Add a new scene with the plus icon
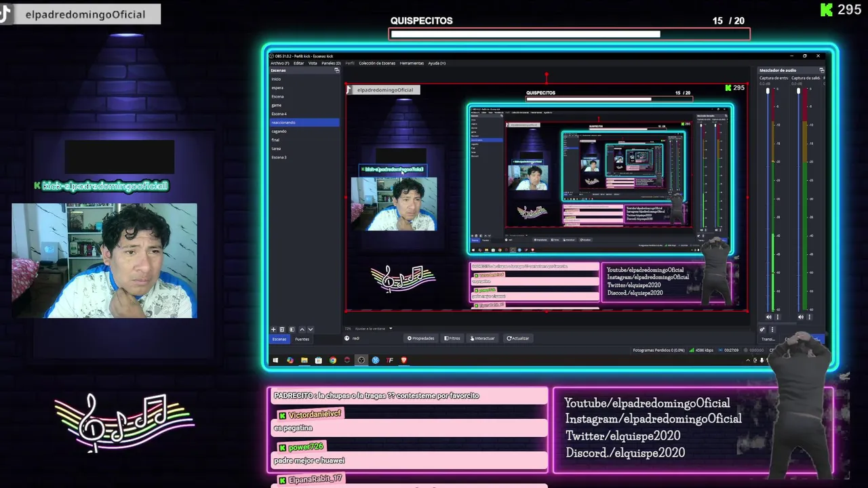Image resolution: width=868 pixels, height=488 pixels. (x=273, y=329)
